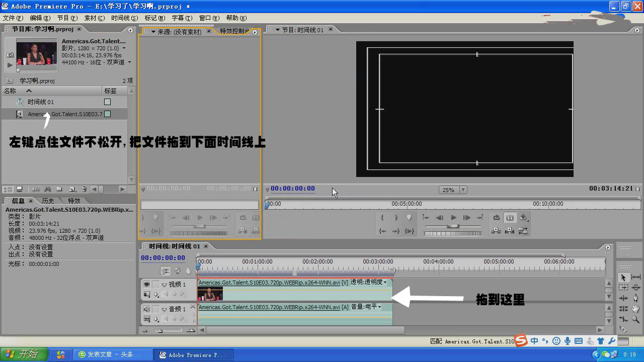Click Set display style icon on Video 1
This screenshot has width=644, height=362.
(147, 294)
